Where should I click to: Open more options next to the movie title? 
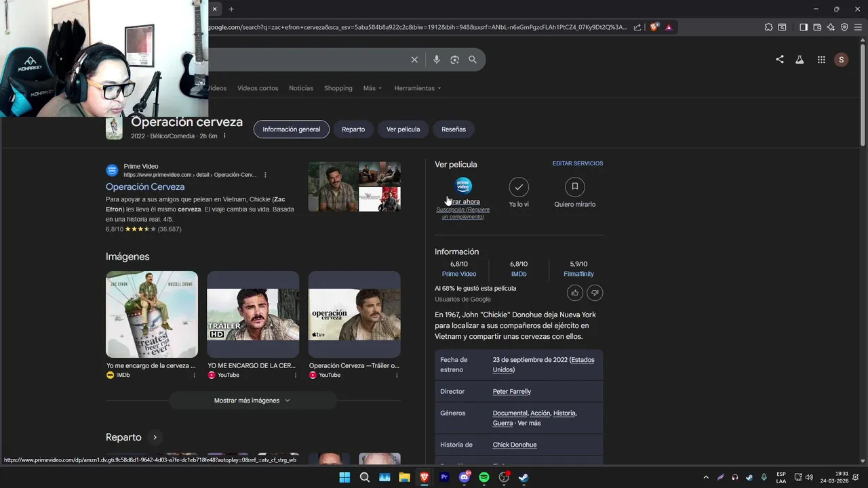pyautogui.click(x=224, y=136)
